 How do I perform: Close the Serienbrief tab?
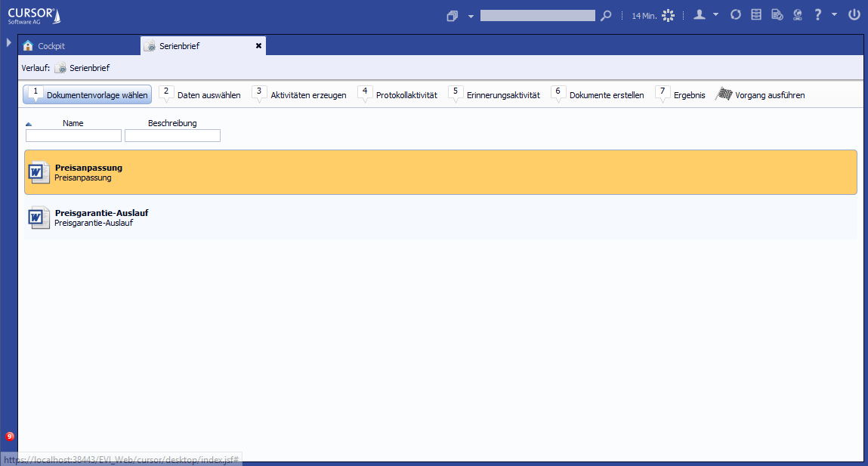point(258,46)
